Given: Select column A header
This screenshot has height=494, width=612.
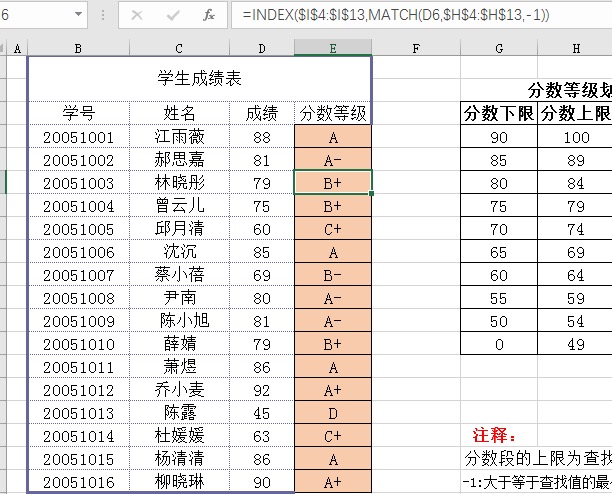Looking at the screenshot, I should (x=17, y=48).
